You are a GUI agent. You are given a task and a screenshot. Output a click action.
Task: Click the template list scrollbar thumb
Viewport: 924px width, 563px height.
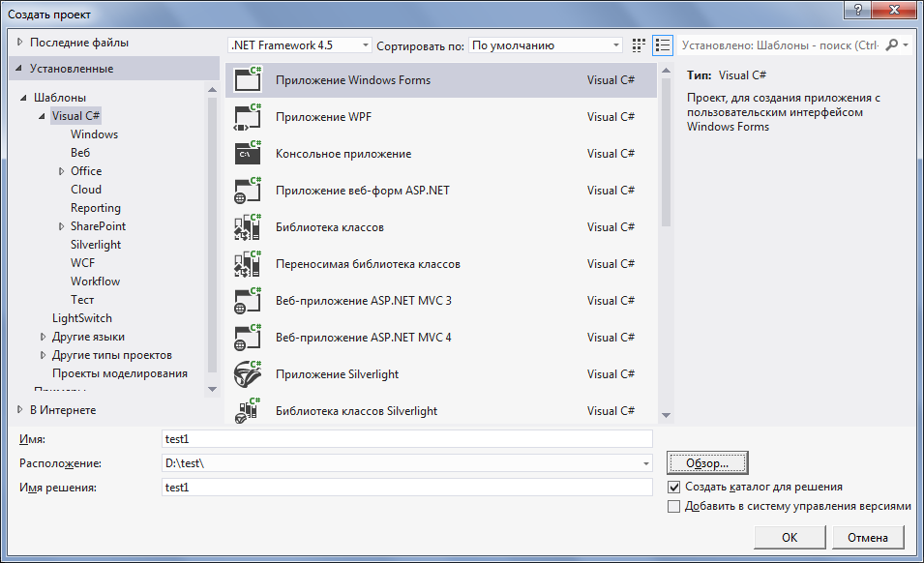coord(666,152)
